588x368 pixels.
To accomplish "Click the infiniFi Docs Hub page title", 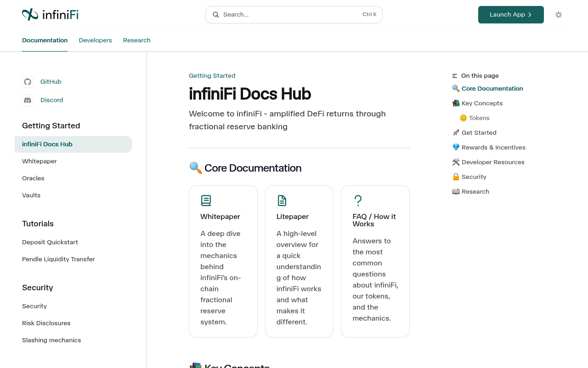I will 250,94.
